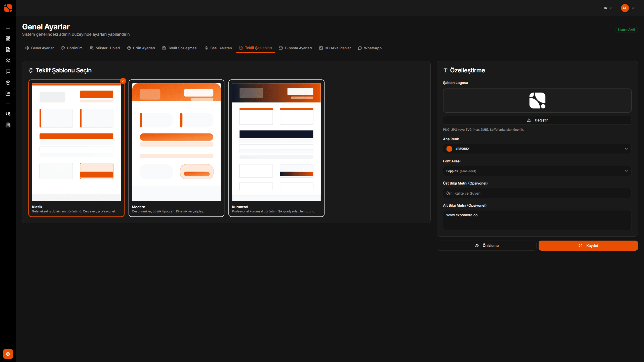
Task: Open the dashboard grid icon in sidebar
Action: point(8,38)
